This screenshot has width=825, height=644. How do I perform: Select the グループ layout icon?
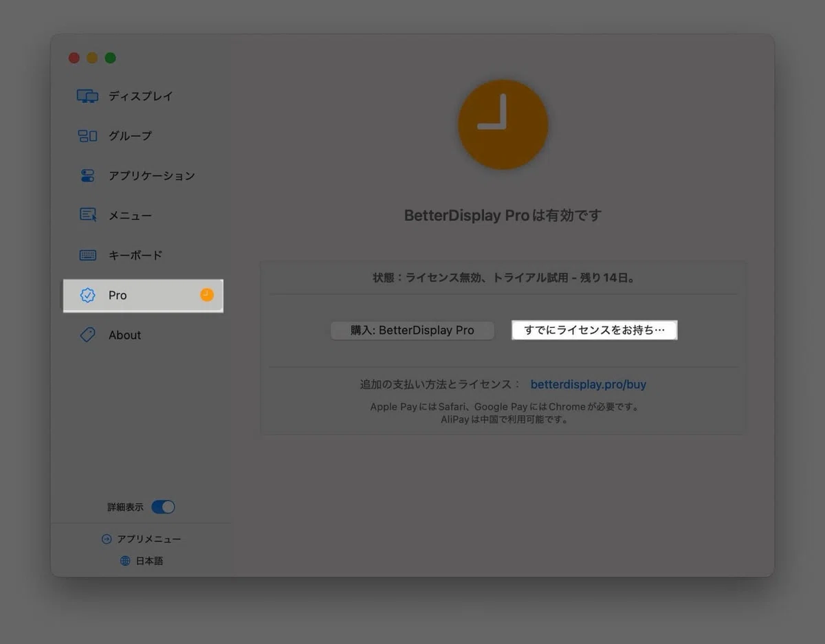pos(87,136)
